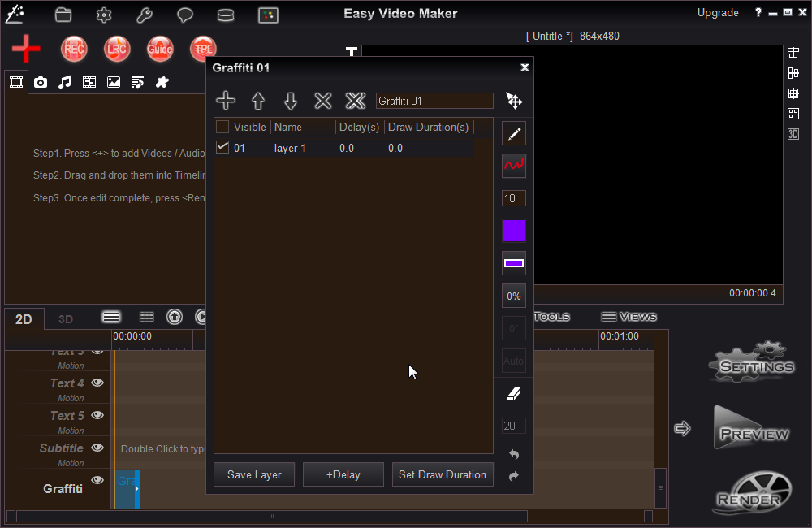Switch to the 3D timeline tab
Viewport: 812px width, 528px height.
tap(66, 319)
